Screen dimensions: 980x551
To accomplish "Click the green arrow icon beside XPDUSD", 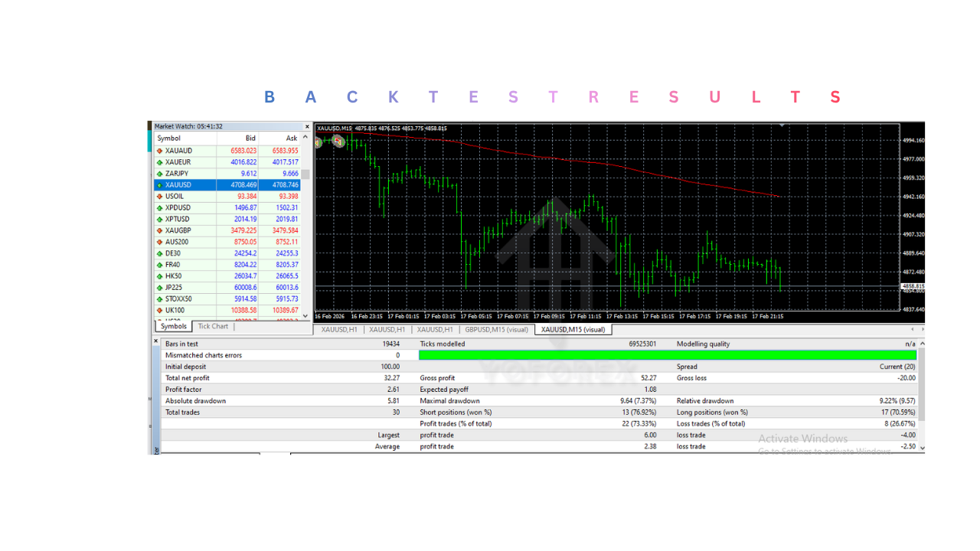I will pos(158,207).
